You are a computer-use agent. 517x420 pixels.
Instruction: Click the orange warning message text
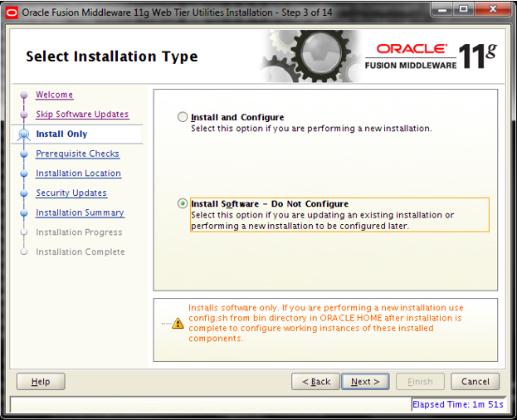tap(326, 323)
